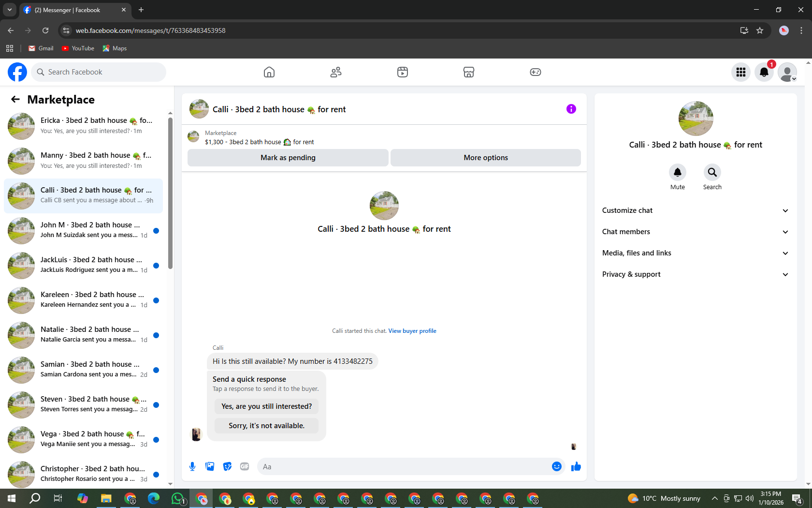Show hidden system tray icons
This screenshot has width=812, height=508.
pyautogui.click(x=715, y=498)
